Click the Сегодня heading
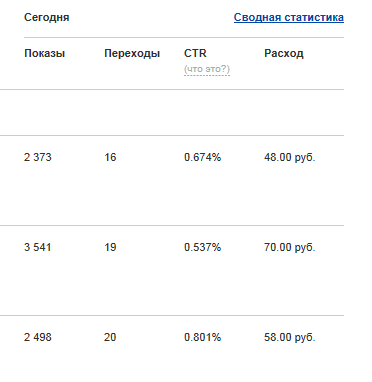 click(x=47, y=17)
